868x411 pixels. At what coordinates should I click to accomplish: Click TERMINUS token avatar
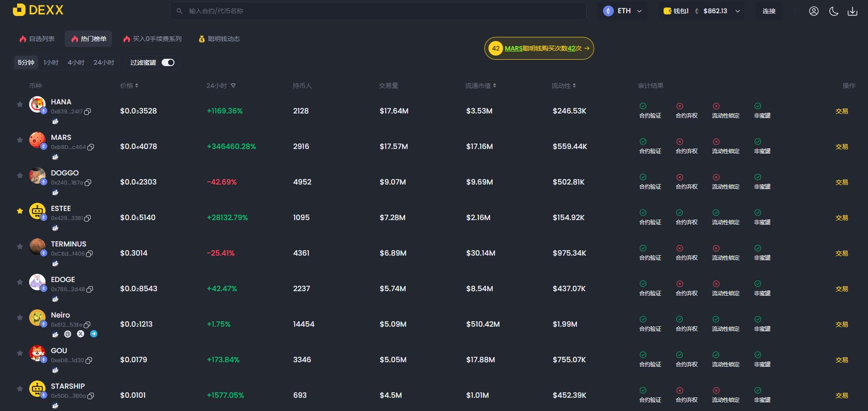point(37,247)
